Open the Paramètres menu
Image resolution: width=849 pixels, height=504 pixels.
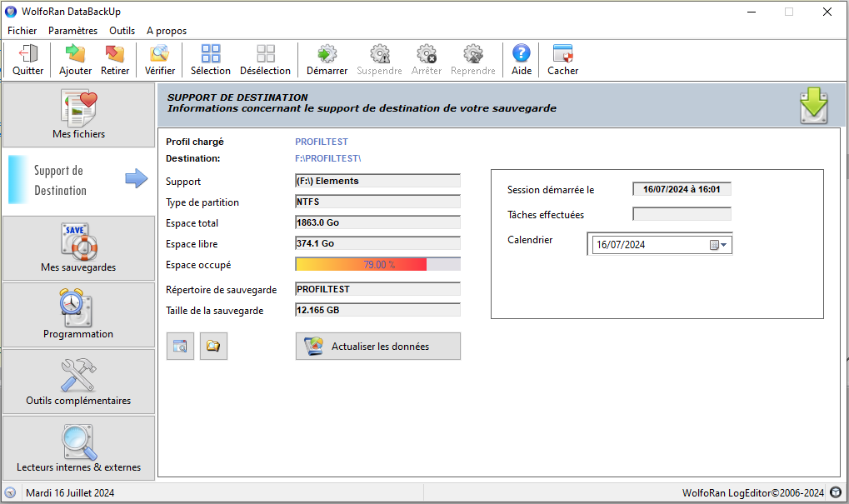(x=73, y=31)
